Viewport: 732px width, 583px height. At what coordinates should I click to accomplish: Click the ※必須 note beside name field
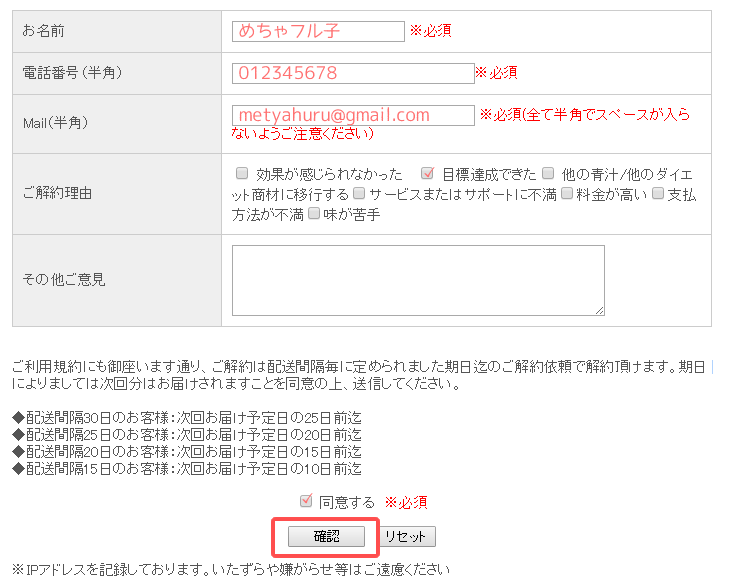coord(430,31)
